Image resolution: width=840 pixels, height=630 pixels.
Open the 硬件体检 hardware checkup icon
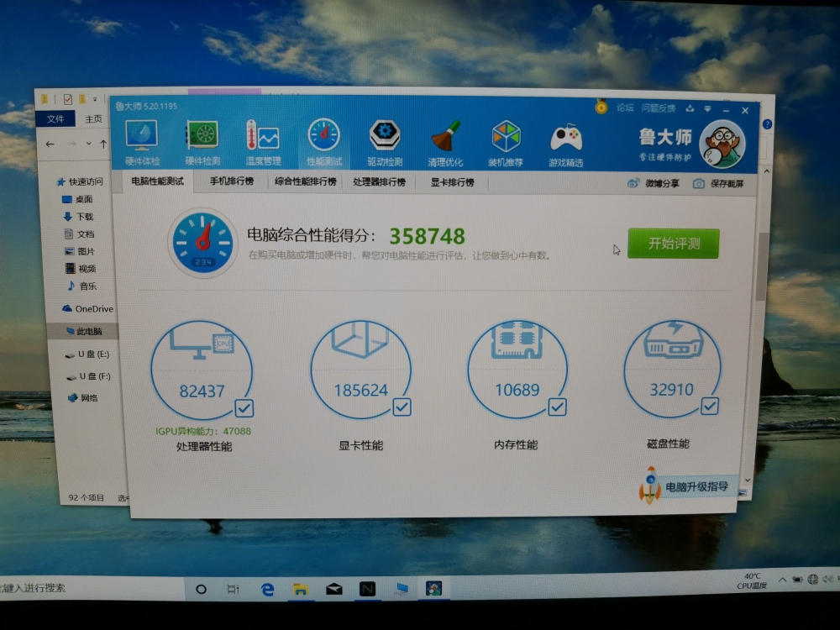coord(142,141)
